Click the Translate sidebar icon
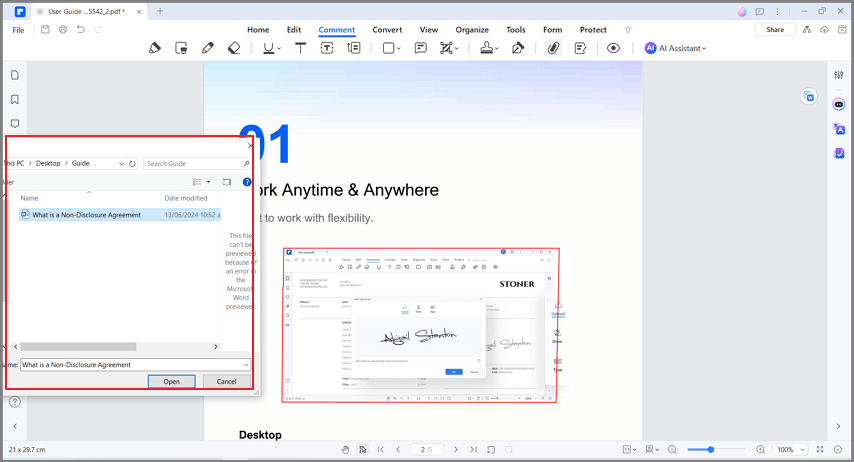The height and width of the screenshot is (462, 854). coord(839,129)
